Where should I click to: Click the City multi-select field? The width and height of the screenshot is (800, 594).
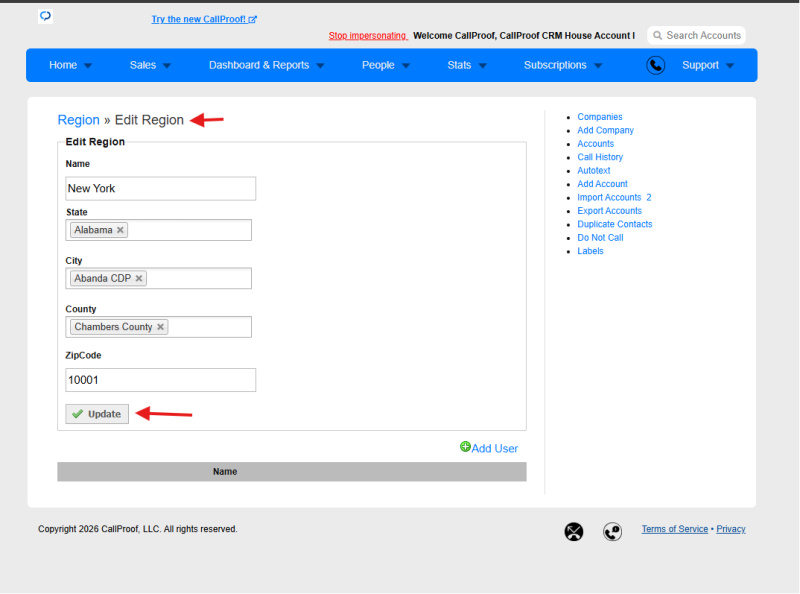pyautogui.click(x=159, y=279)
